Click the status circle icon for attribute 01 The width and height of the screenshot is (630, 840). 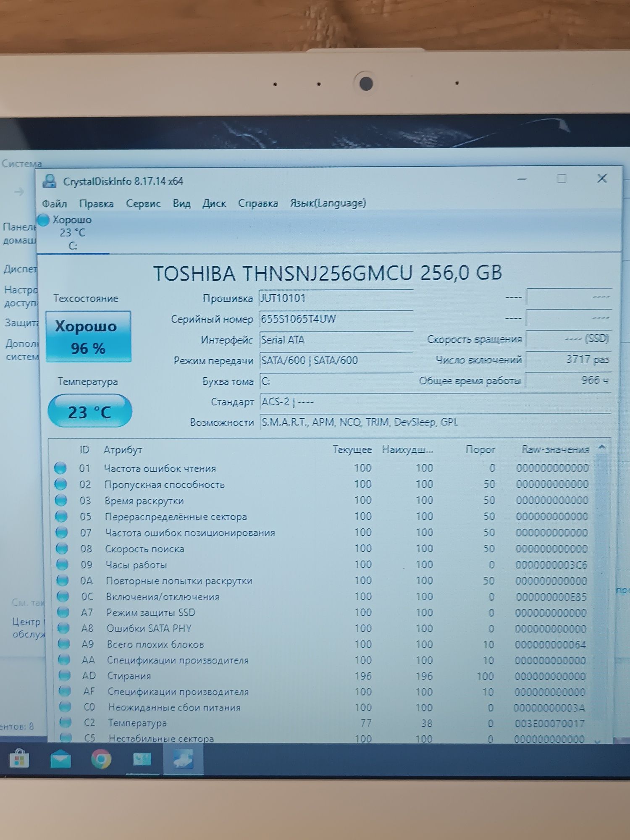pos(60,468)
